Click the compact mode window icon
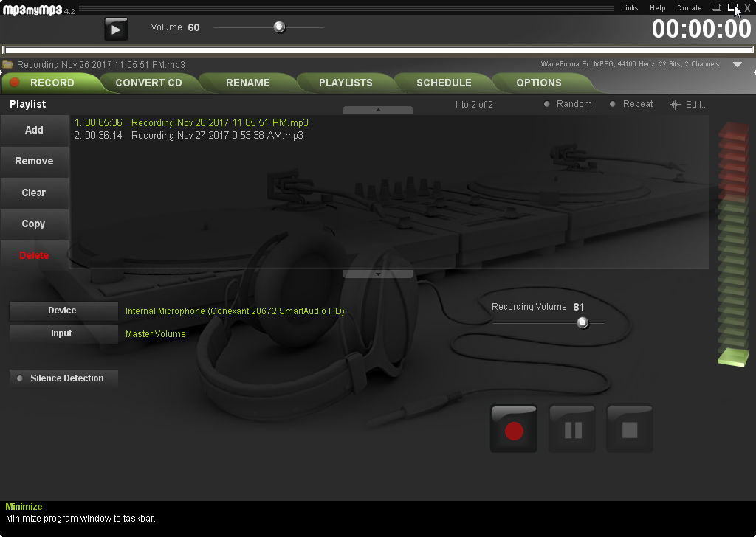 pos(716,7)
